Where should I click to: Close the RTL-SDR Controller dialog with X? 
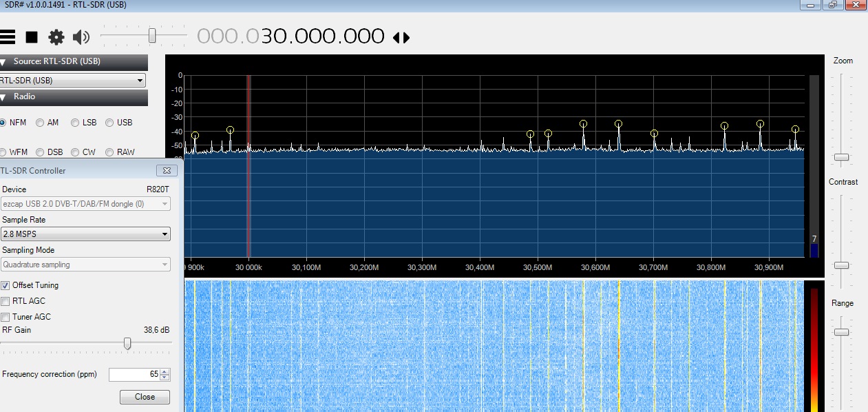[166, 170]
